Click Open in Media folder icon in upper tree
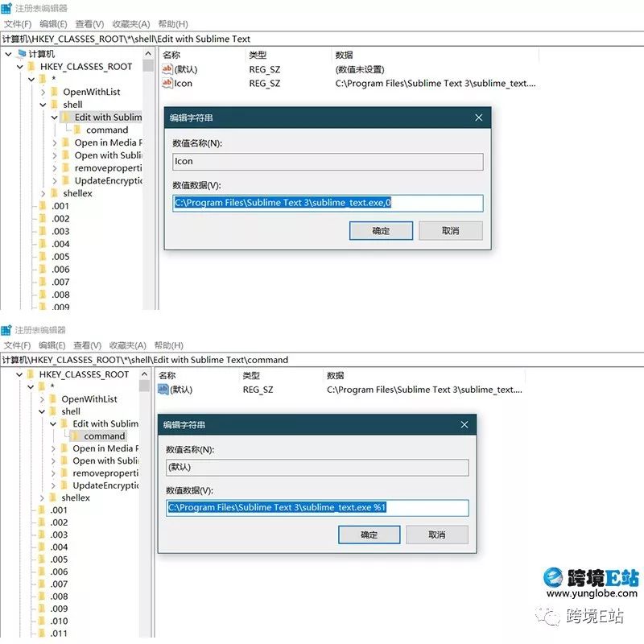Image resolution: width=644 pixels, height=644 pixels. [66, 142]
